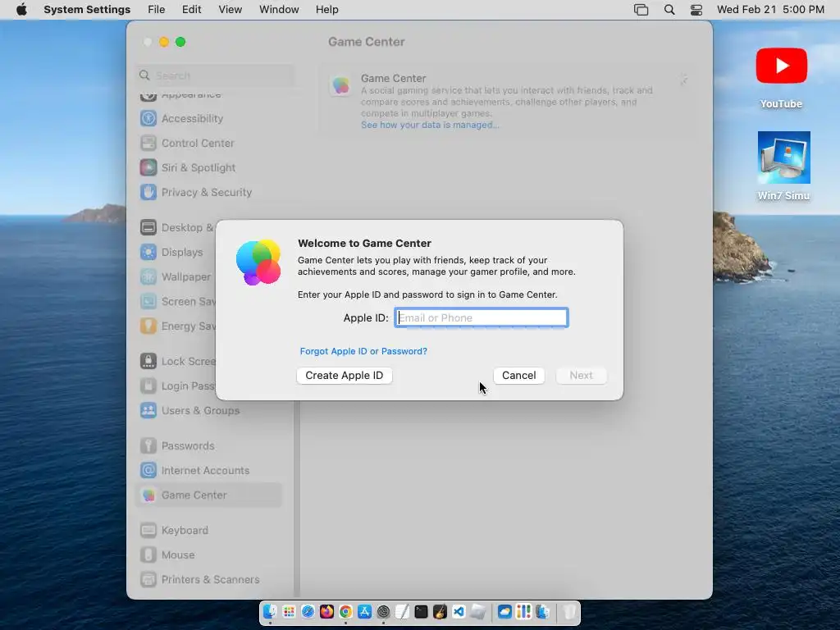Click the menu bar date and time

(x=770, y=10)
